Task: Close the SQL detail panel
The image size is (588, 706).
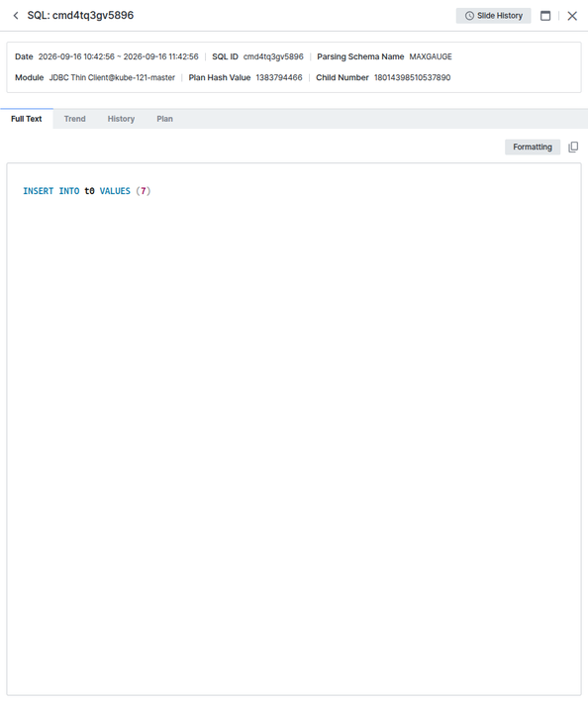Action: pos(572,16)
